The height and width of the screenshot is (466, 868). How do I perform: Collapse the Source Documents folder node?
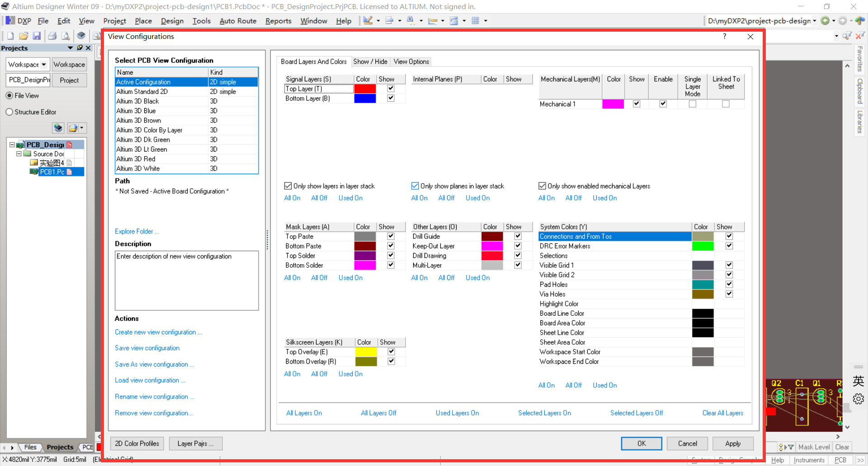point(19,154)
